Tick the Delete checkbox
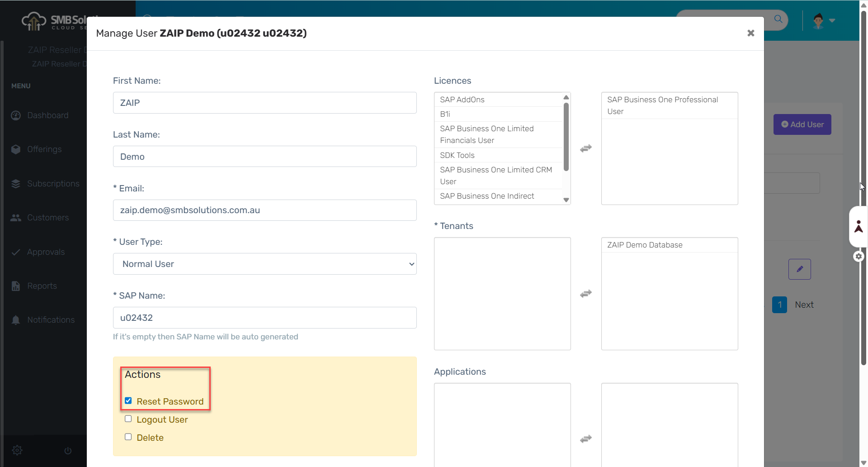The image size is (868, 467). click(128, 437)
